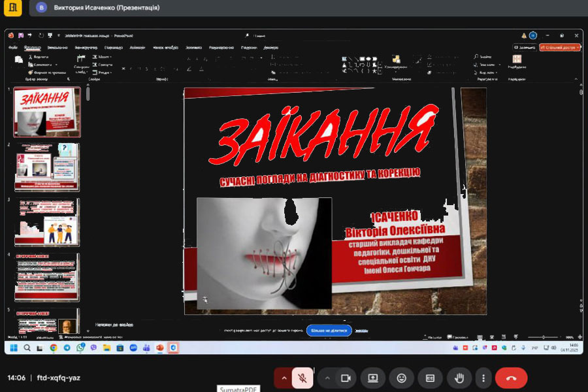This screenshot has height=392, width=588.
Task: Open PowerPoint from the Windows taskbar
Action: click(x=159, y=348)
